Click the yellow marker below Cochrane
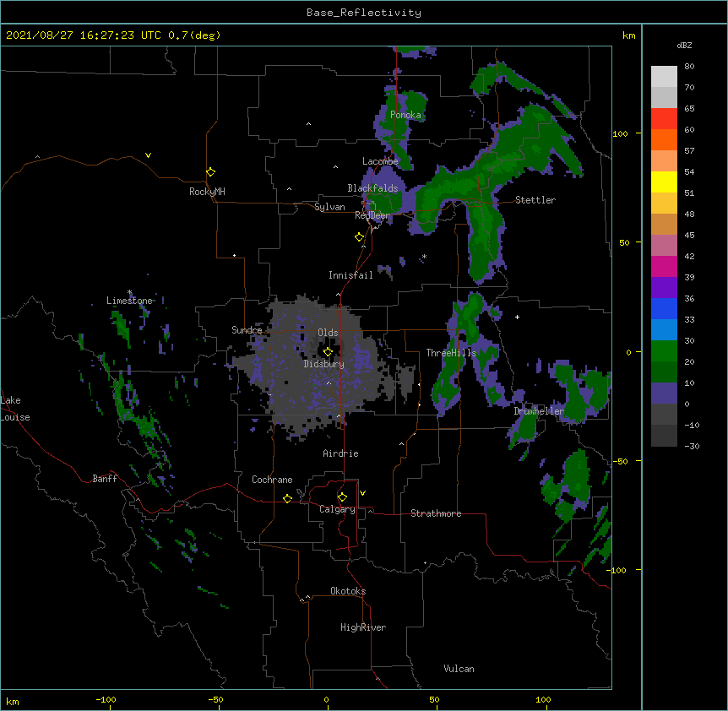The image size is (728, 711). (287, 498)
